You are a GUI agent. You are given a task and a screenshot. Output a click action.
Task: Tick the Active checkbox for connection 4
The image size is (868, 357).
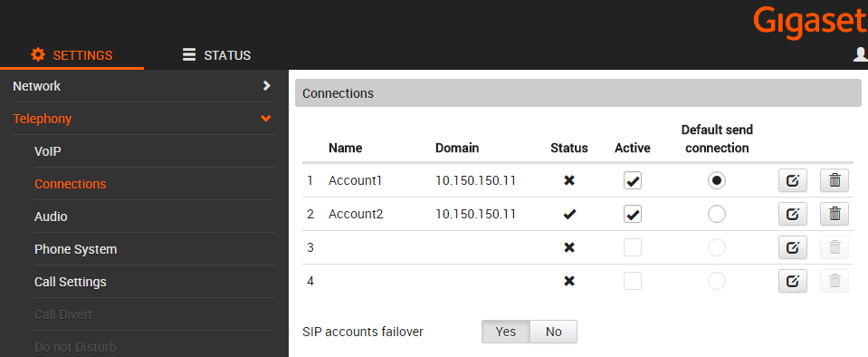632,281
